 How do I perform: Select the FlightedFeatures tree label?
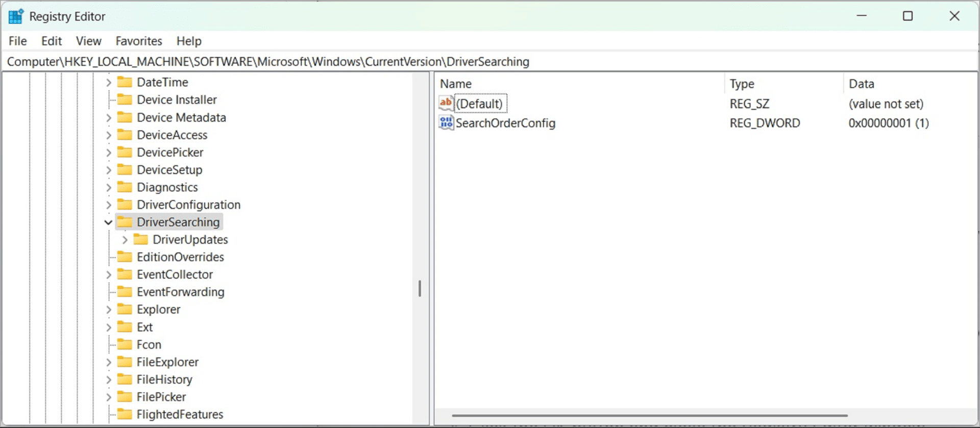coord(180,414)
